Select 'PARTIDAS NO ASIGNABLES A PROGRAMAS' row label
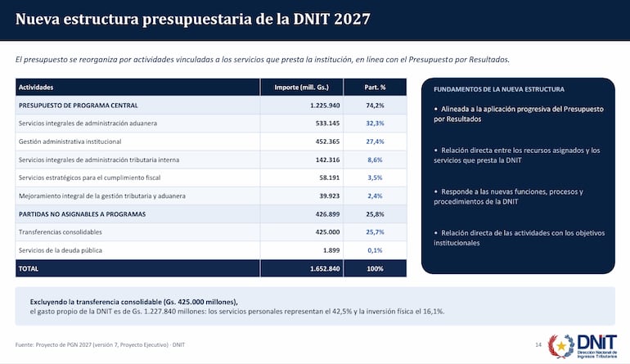630x364 pixels. point(82,214)
